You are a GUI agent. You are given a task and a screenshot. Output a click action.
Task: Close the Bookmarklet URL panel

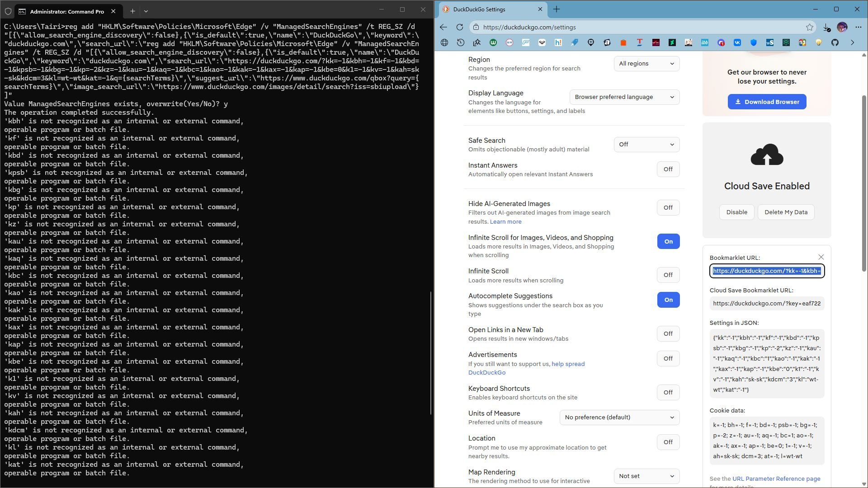pos(821,258)
